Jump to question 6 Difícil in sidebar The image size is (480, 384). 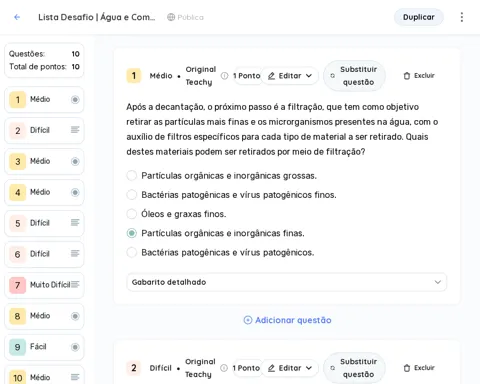[x=44, y=254]
